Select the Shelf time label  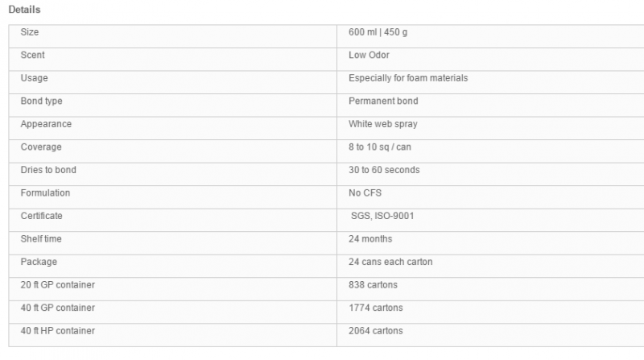[x=41, y=239]
